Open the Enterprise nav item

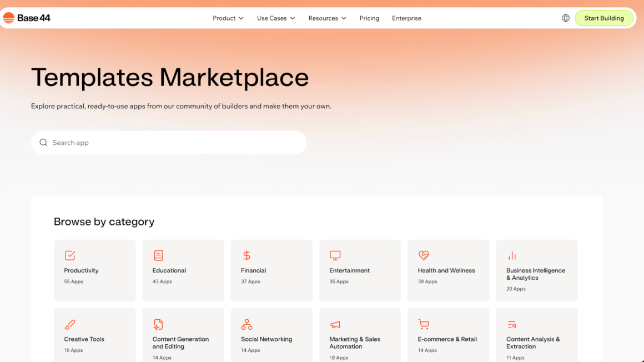(406, 18)
